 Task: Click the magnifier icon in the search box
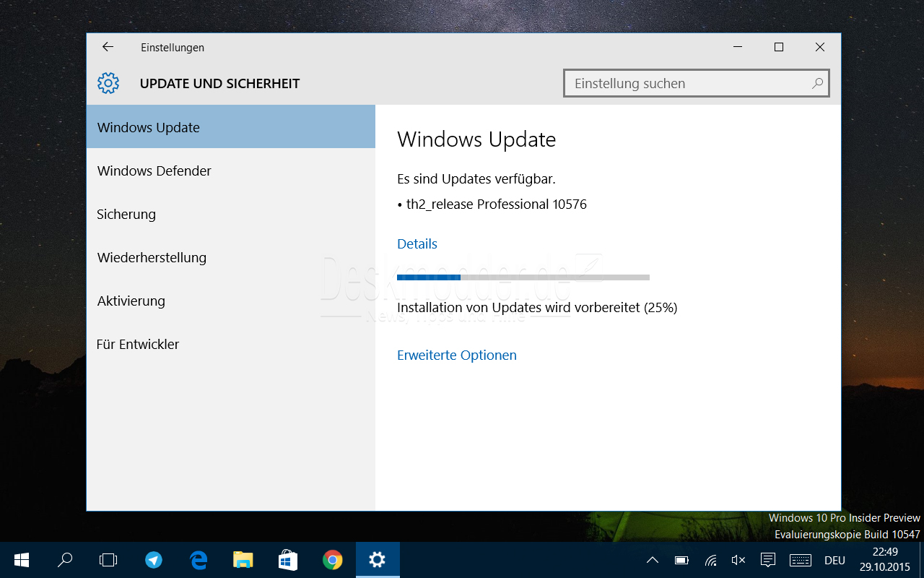click(817, 83)
